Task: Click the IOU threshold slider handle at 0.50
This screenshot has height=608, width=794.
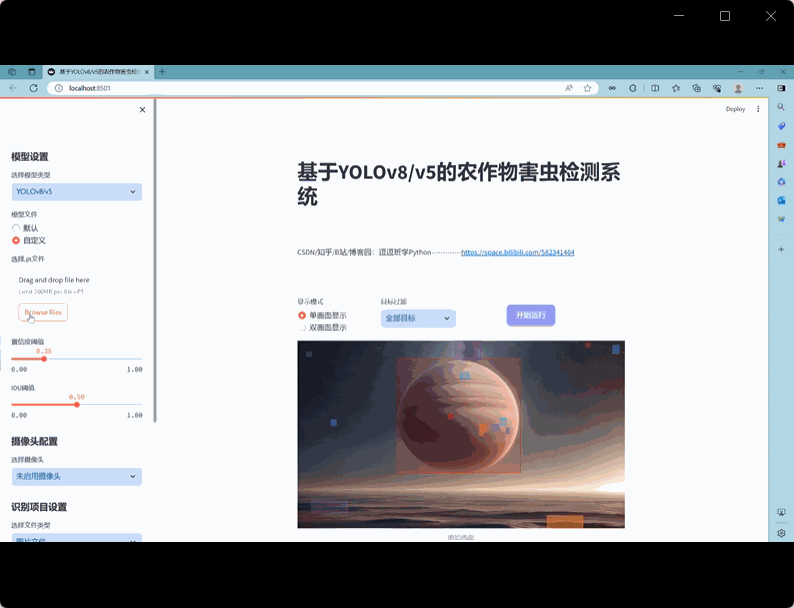Action: pos(77,404)
